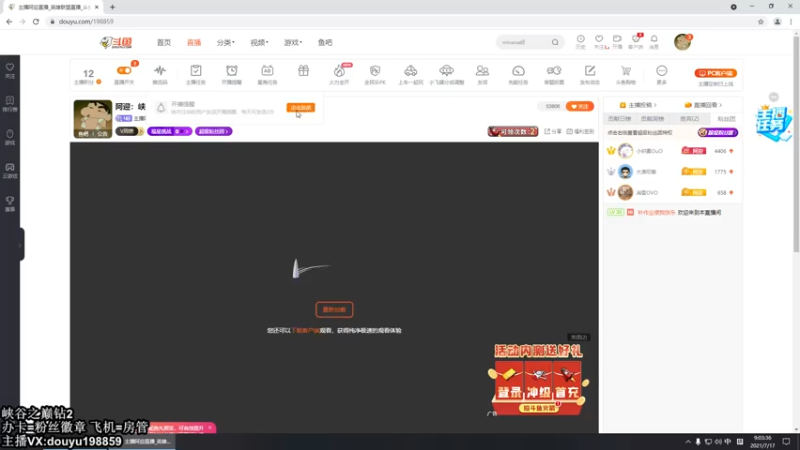Open the shopping cart icon
This screenshot has width=800, height=450.
(x=626, y=71)
